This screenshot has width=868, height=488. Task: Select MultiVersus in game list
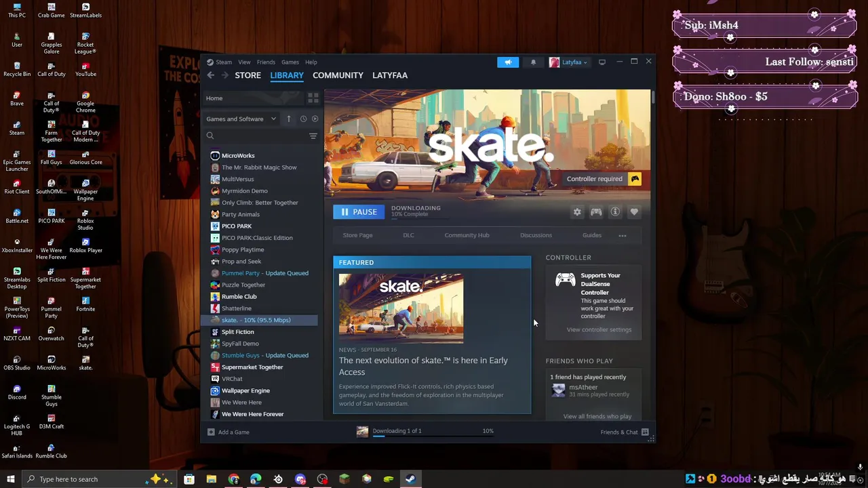[237, 179]
